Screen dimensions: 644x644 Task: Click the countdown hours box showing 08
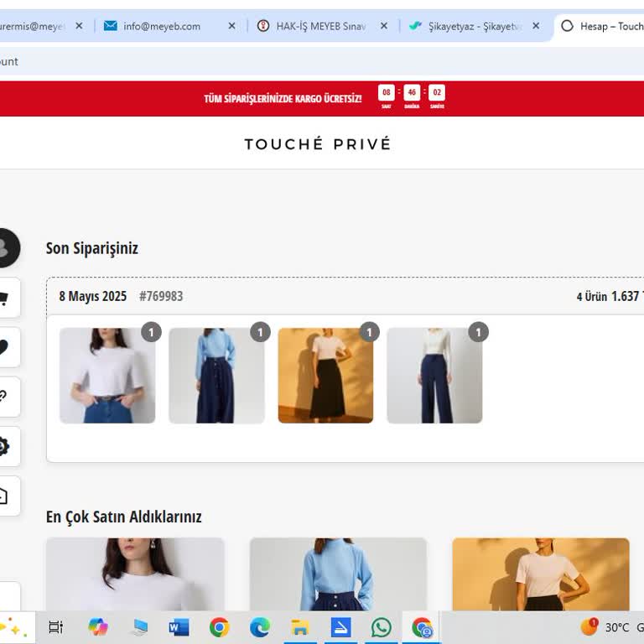point(386,92)
